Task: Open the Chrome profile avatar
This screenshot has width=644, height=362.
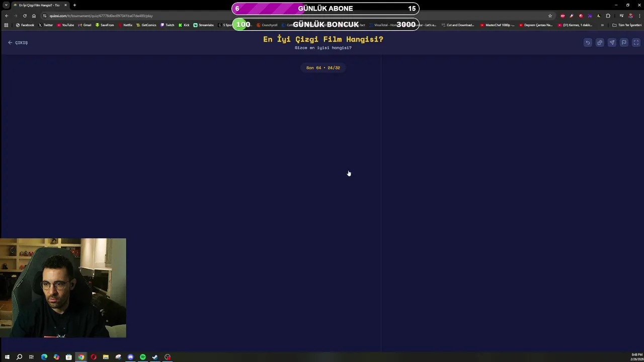Action: (x=630, y=16)
